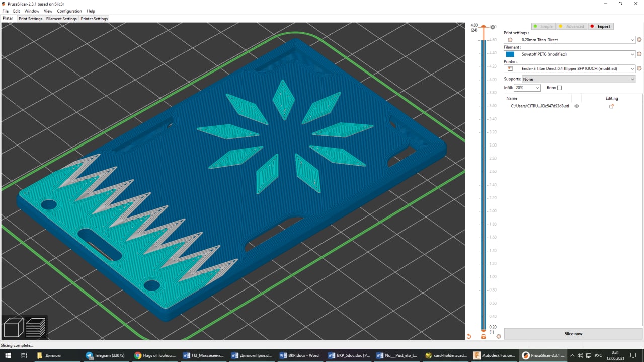
Task: Open Task View on the taskbar
Action: tap(24, 355)
